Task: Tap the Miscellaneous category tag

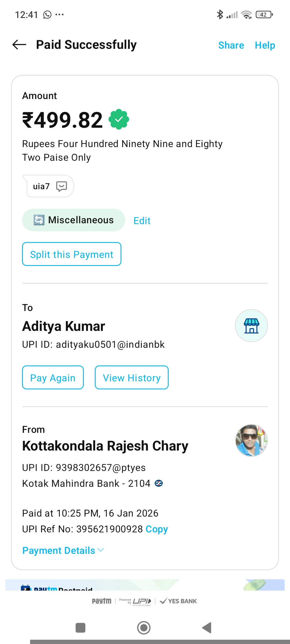Action: (74, 220)
